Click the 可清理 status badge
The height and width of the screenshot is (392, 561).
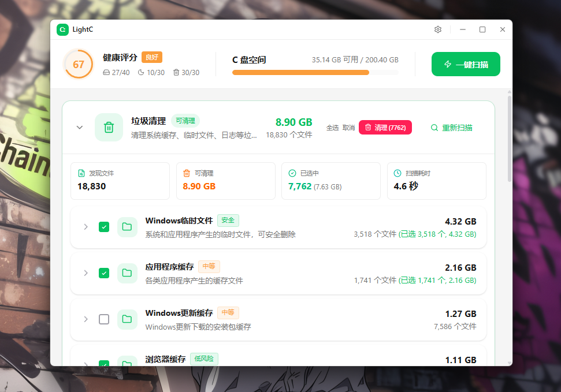(x=185, y=121)
